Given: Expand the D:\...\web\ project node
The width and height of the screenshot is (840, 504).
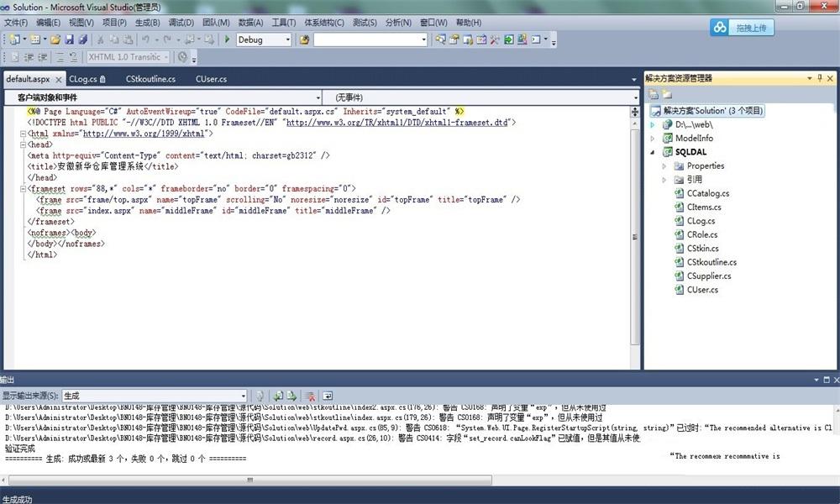Looking at the screenshot, I should pyautogui.click(x=653, y=124).
